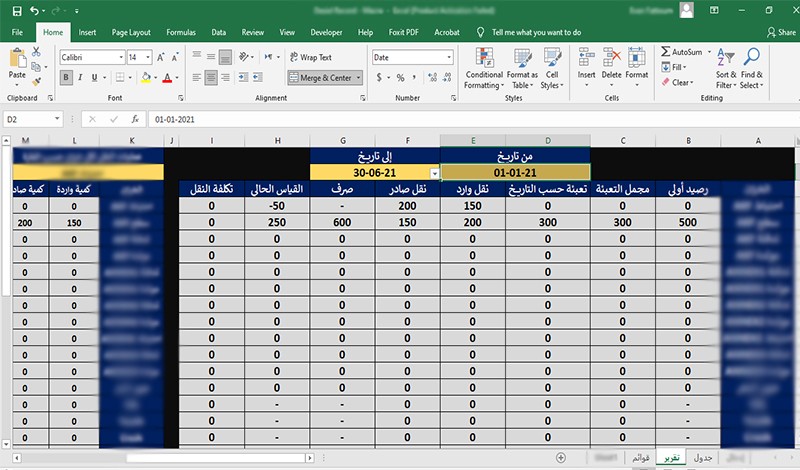Image resolution: width=800 pixels, height=470 pixels.
Task: Open the yellow Fill Color swatch button
Action: click(x=147, y=77)
